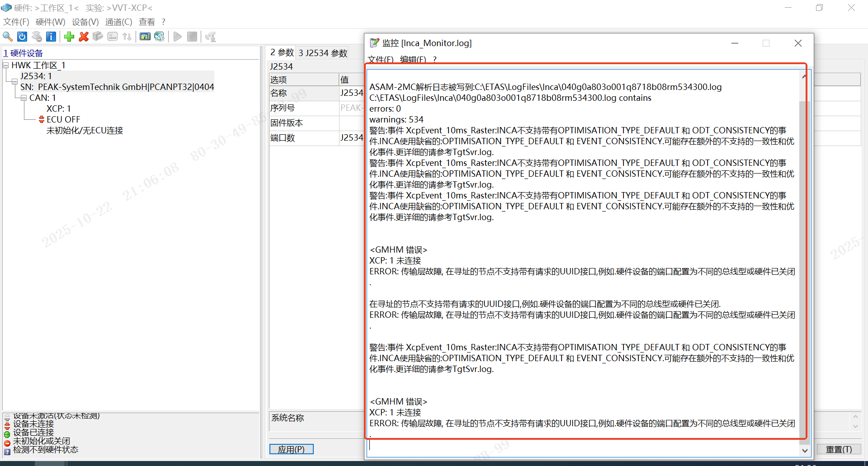
Task: Select the J2534: 1 tree item
Action: 36,76
